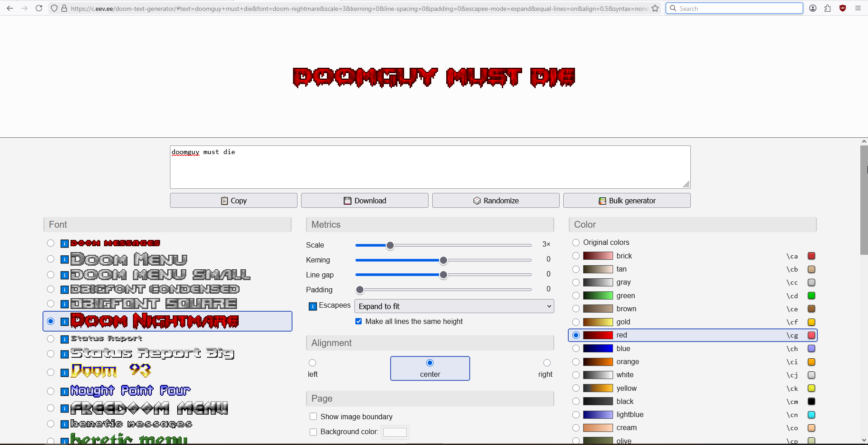Open the background color picker swatch

tap(395, 432)
